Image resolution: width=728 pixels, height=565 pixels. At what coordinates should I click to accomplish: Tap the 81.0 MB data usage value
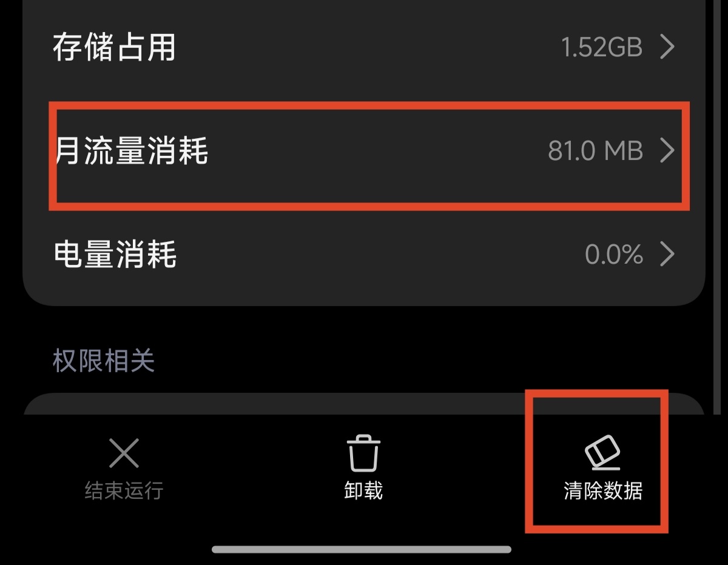click(595, 151)
